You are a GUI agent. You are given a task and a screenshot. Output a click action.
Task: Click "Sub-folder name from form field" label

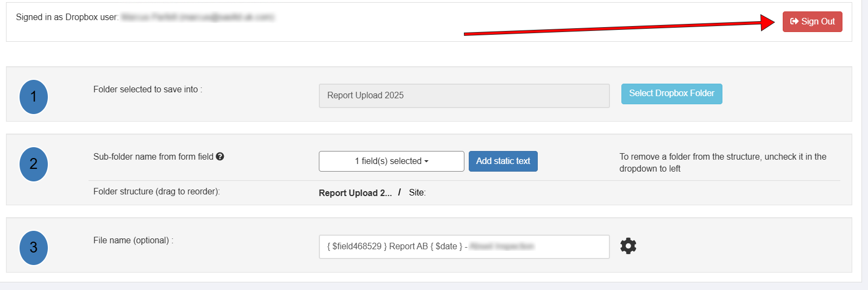click(153, 157)
